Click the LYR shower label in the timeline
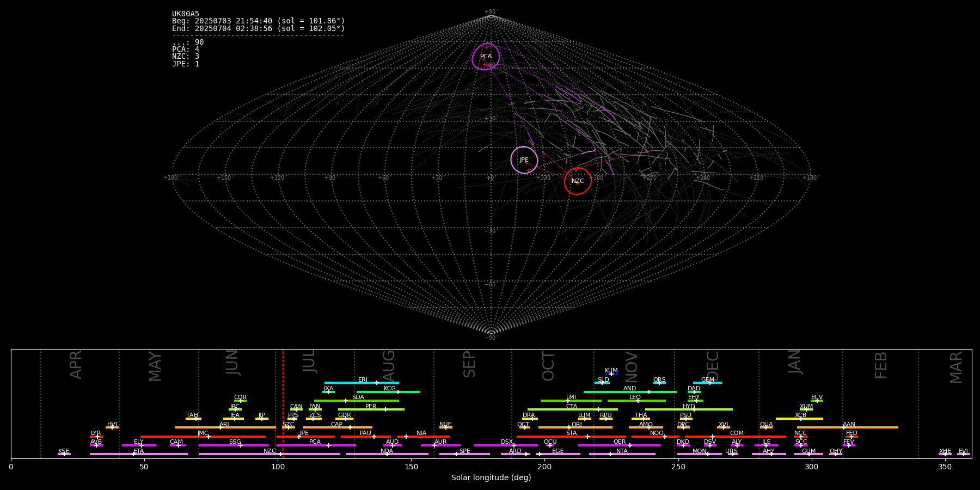 point(96,433)
